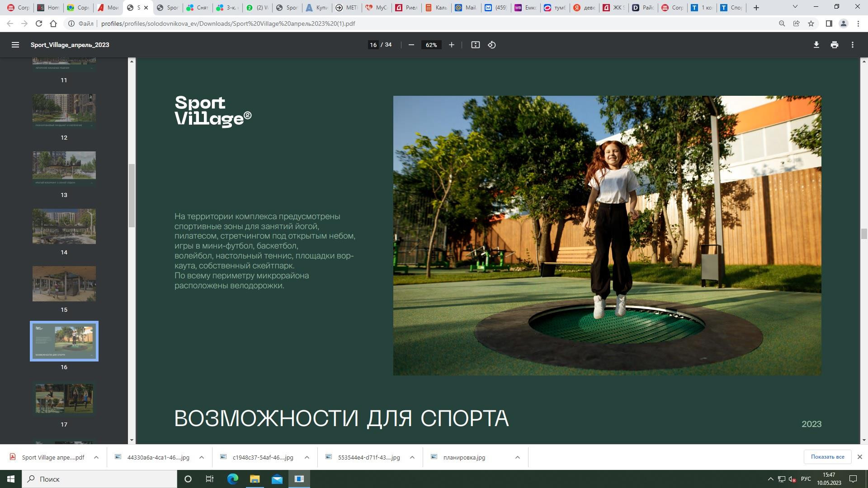This screenshot has height=488, width=868.
Task: Open the browser tab search dropdown
Action: [x=795, y=7]
